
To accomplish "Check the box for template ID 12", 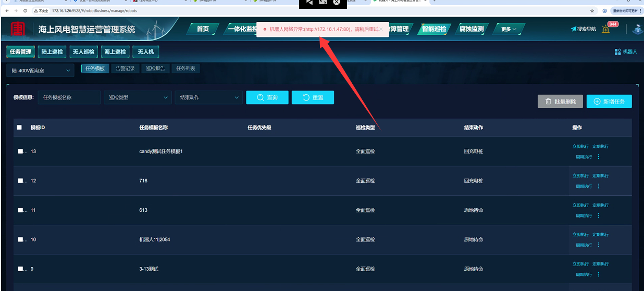I will 21,181.
